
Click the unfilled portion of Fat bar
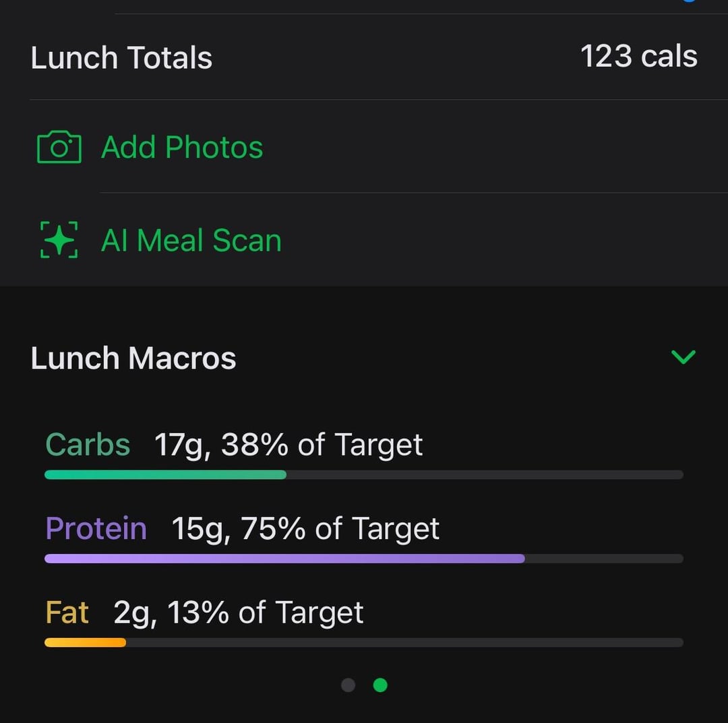(404, 642)
